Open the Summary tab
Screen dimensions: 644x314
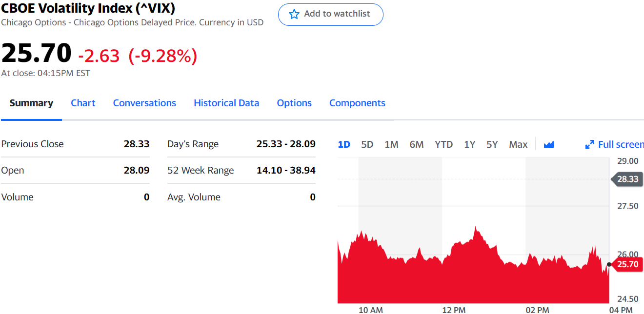(31, 103)
